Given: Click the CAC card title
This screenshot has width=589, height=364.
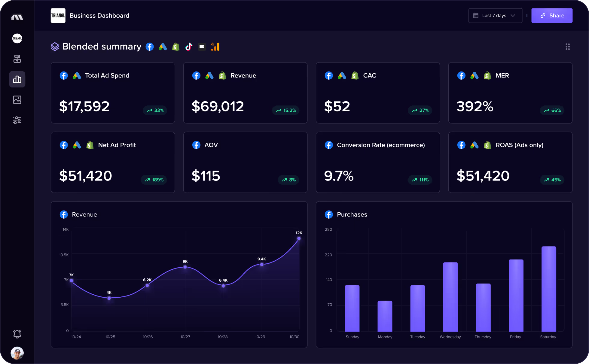Looking at the screenshot, I should click(x=370, y=75).
